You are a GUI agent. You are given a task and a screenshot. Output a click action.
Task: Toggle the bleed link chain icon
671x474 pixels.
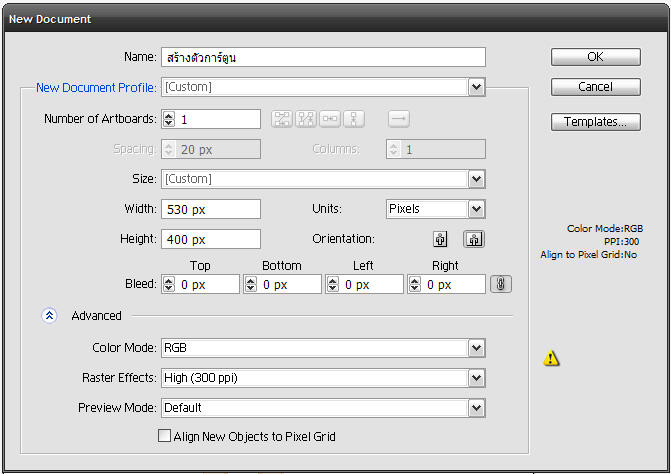tap(500, 284)
